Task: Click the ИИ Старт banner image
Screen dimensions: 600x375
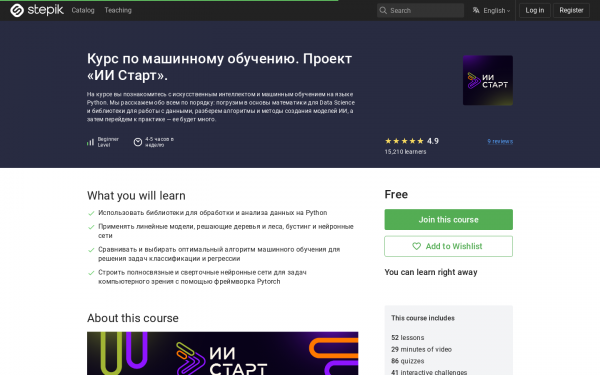Action: click(222, 353)
